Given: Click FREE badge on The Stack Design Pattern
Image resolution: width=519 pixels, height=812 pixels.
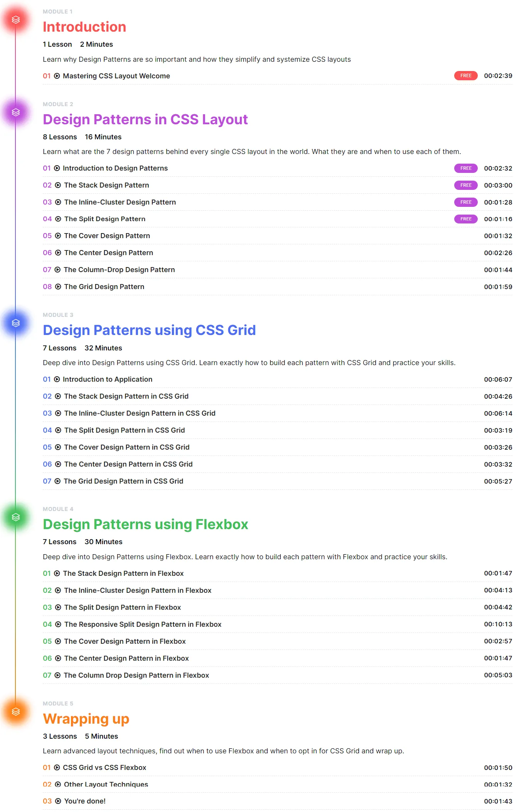Looking at the screenshot, I should 466,185.
